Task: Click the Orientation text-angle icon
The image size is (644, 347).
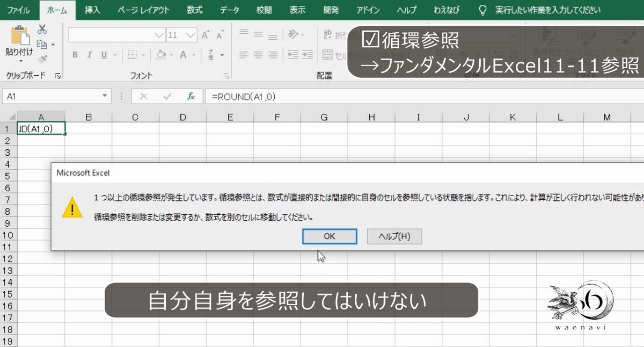Action: click(x=293, y=34)
